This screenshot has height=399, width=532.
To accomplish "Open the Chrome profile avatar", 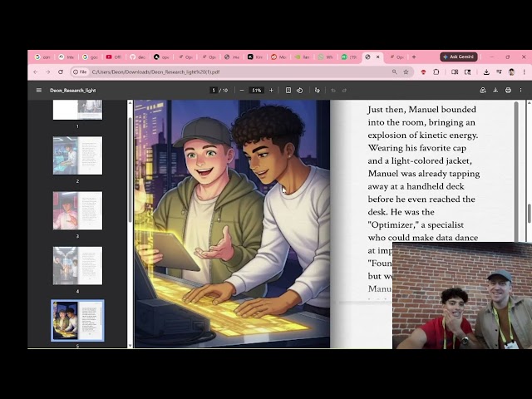I will 512,72.
